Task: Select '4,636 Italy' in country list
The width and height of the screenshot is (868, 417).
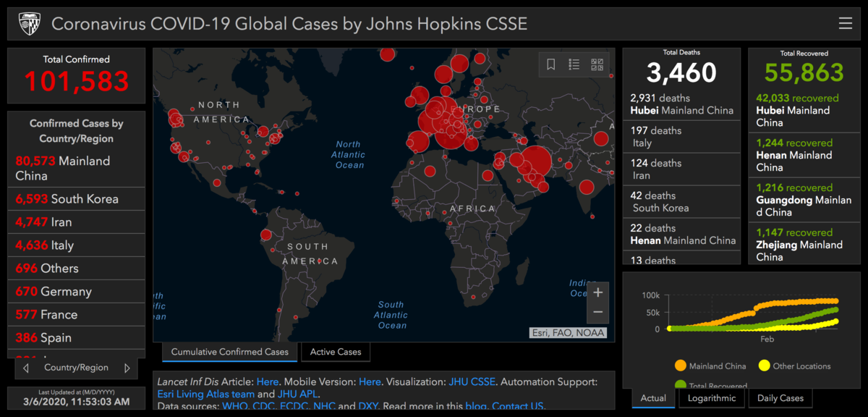Action: (76, 245)
